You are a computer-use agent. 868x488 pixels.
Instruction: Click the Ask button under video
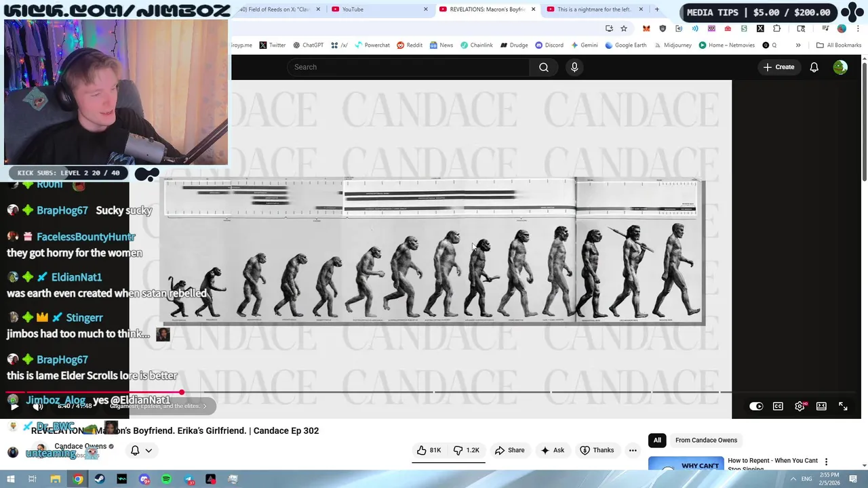[x=552, y=450]
